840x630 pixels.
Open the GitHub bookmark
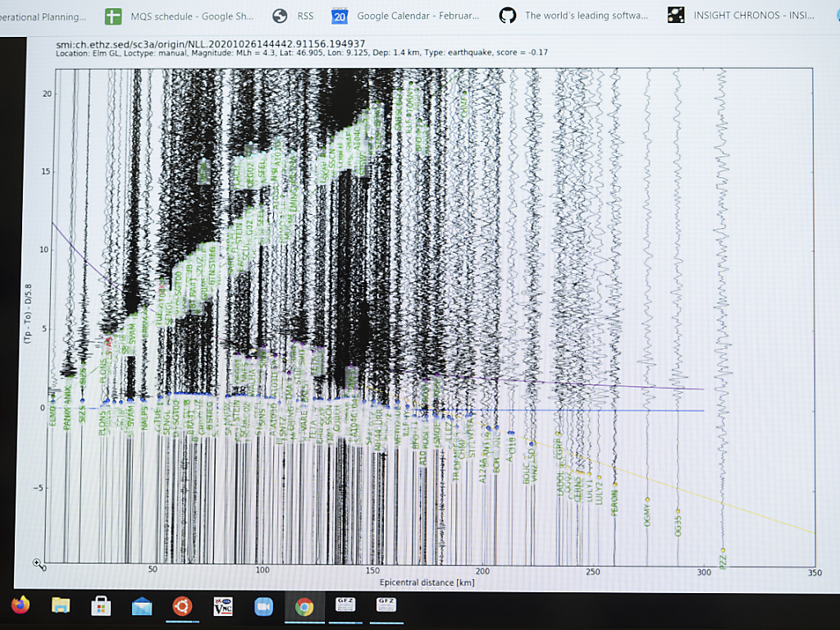574,16
